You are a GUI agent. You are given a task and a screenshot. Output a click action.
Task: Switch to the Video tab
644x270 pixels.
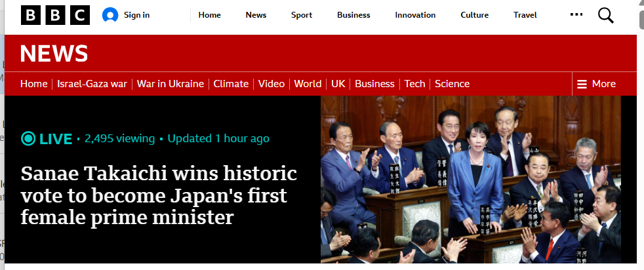tap(272, 84)
